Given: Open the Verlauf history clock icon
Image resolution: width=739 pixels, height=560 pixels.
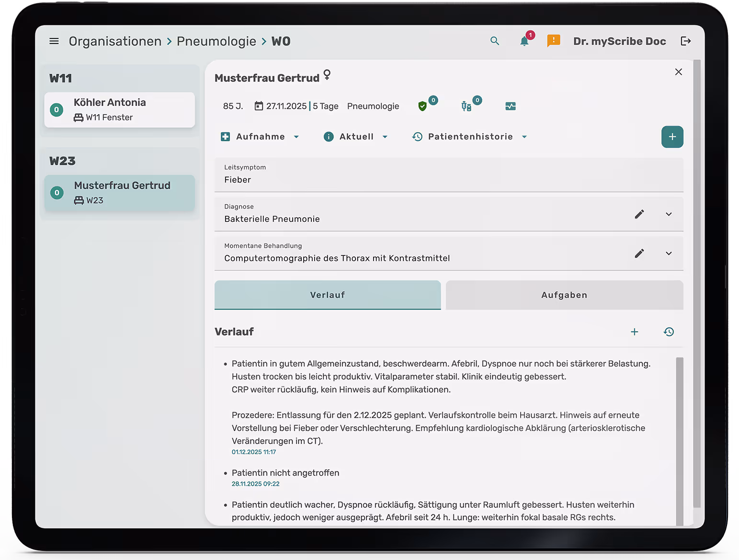Looking at the screenshot, I should coord(669,331).
